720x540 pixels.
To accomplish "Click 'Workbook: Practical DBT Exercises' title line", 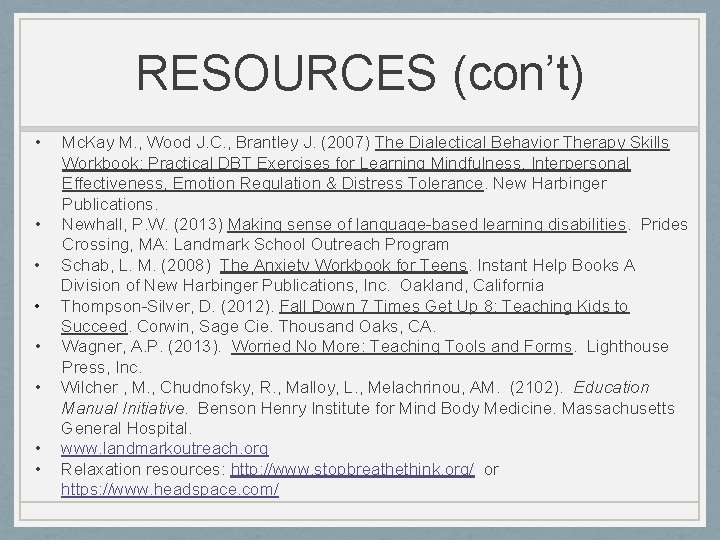I will (x=346, y=163).
